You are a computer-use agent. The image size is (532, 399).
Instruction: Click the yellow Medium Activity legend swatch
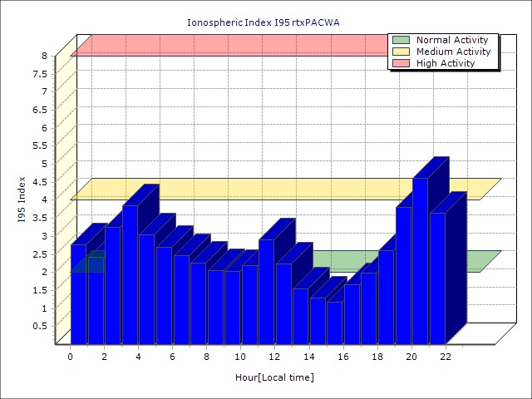point(401,52)
